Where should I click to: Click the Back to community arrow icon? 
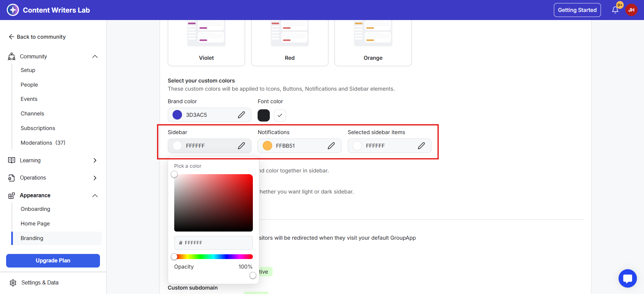pyautogui.click(x=12, y=37)
